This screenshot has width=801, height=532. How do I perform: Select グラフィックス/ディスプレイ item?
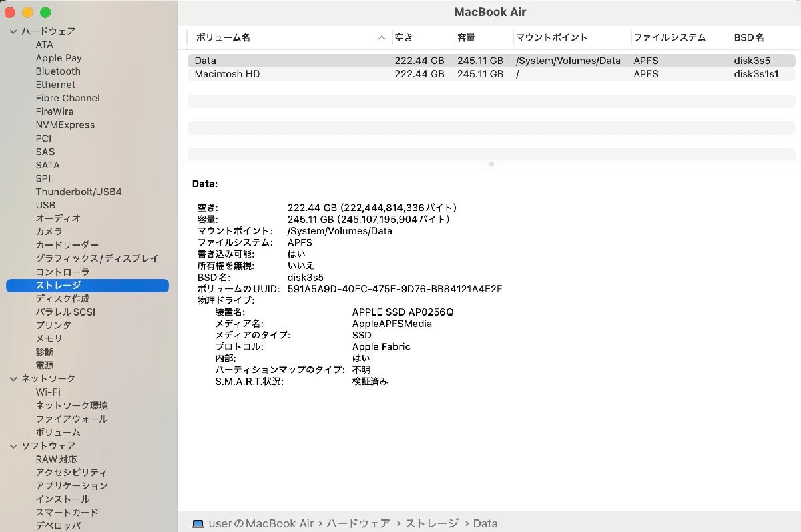pos(97,258)
